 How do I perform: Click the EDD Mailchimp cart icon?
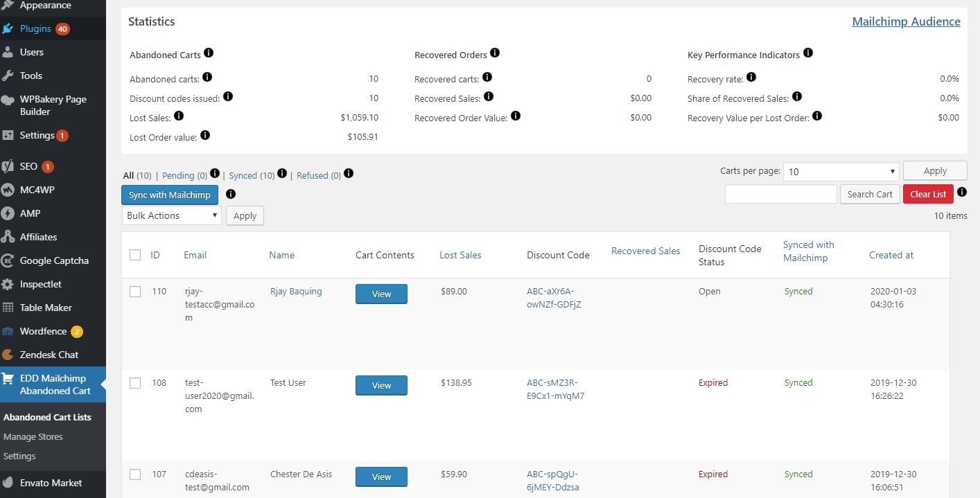click(x=8, y=379)
